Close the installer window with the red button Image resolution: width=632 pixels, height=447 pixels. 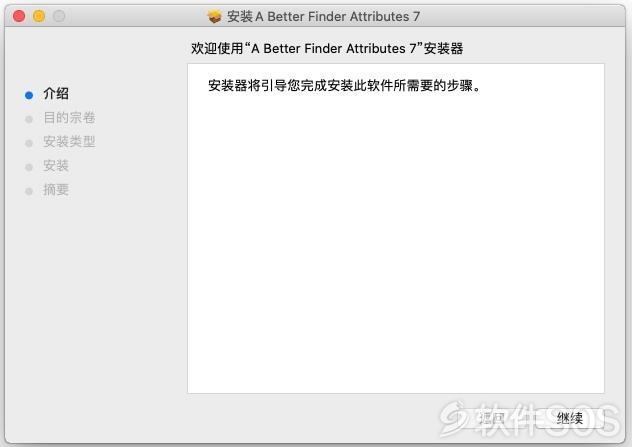point(19,16)
